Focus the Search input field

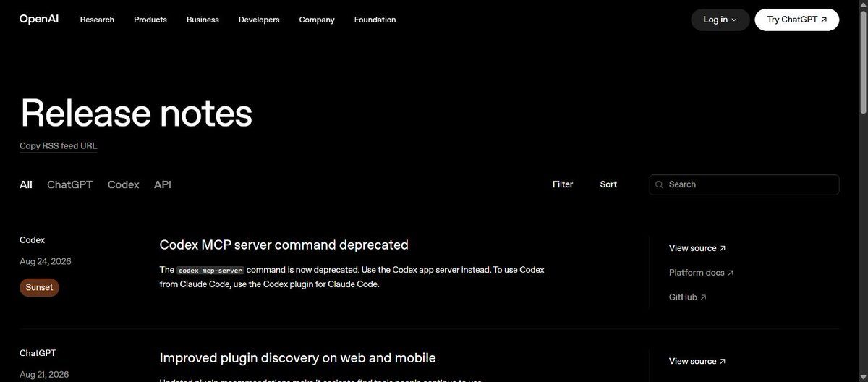744,184
